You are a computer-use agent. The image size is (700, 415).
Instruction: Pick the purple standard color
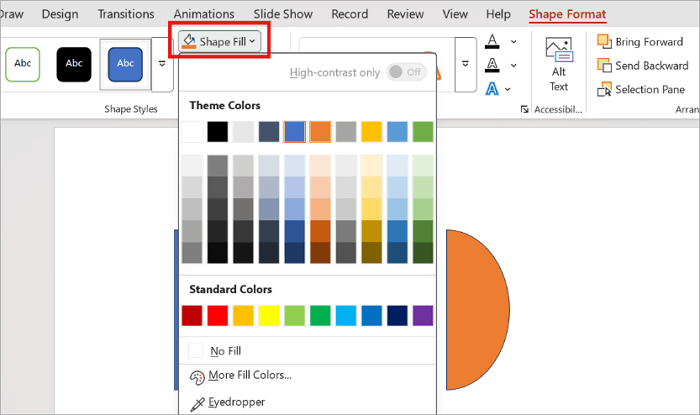(x=423, y=315)
